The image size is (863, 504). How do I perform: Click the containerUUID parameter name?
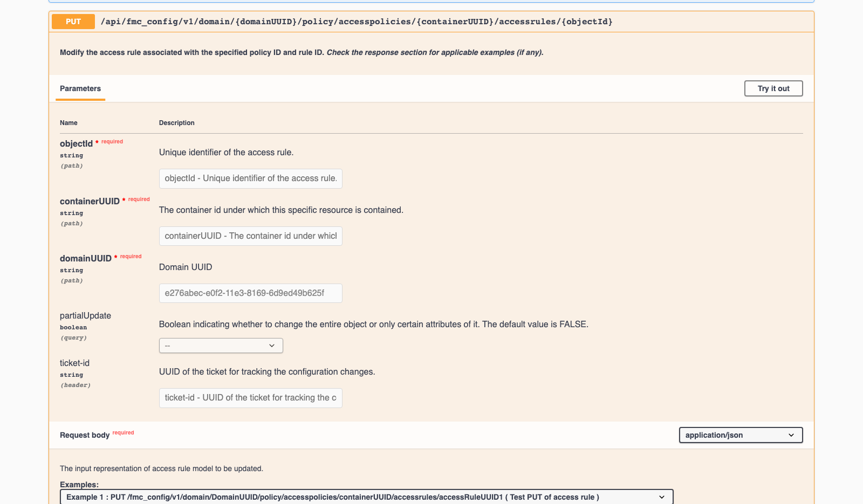tap(90, 201)
